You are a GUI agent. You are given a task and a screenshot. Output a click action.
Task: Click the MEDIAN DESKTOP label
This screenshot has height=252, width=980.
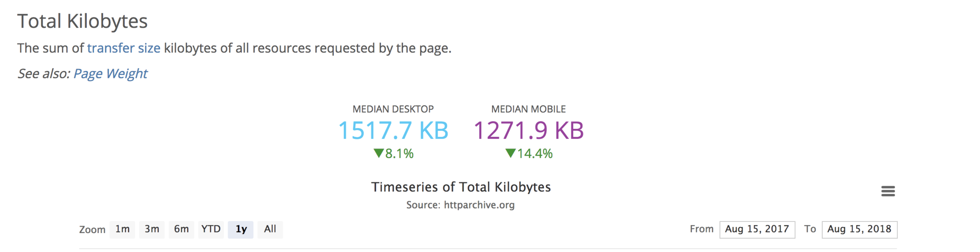[x=393, y=109]
